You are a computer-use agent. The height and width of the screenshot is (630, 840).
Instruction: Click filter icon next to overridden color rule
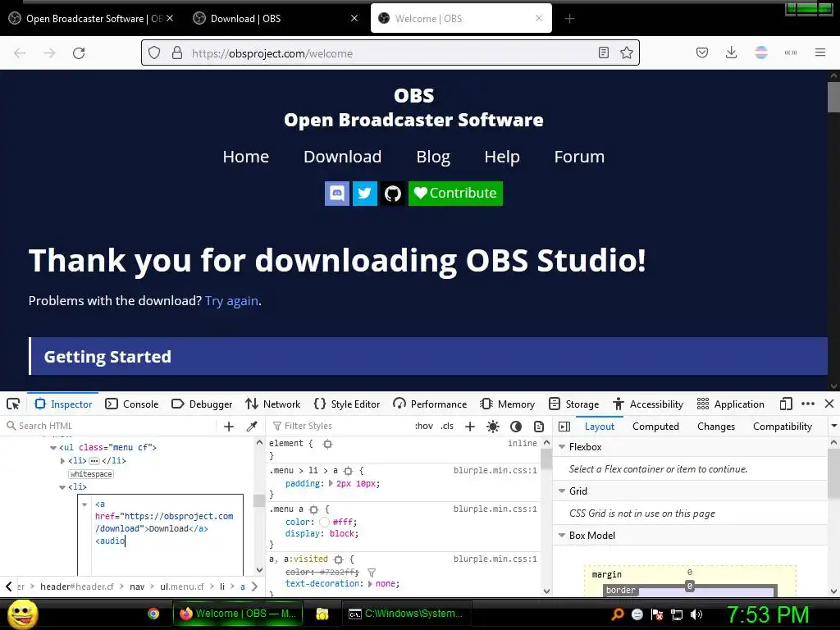[x=372, y=573]
